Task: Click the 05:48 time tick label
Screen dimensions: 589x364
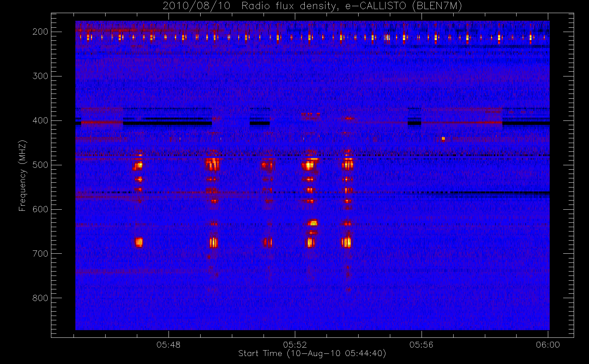Action: 169,345
